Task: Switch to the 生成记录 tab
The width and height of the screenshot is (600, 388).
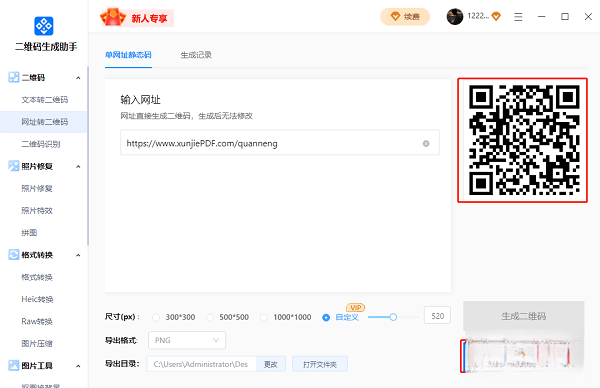Action: pyautogui.click(x=196, y=55)
